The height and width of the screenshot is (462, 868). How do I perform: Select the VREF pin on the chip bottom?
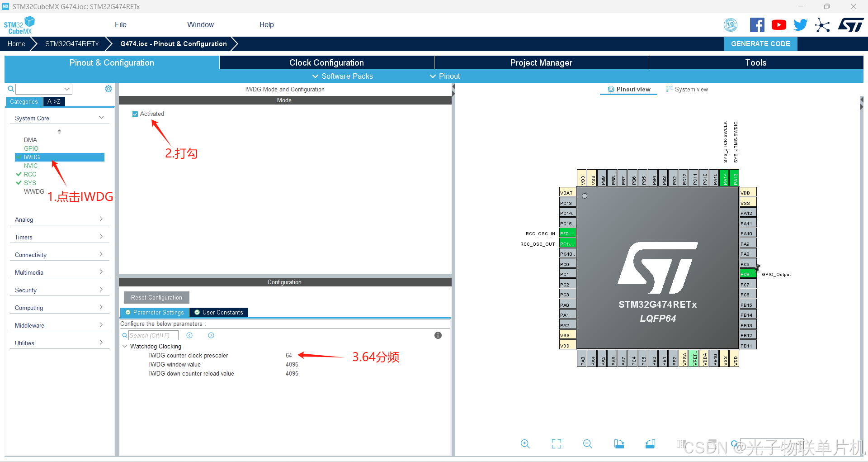point(694,358)
